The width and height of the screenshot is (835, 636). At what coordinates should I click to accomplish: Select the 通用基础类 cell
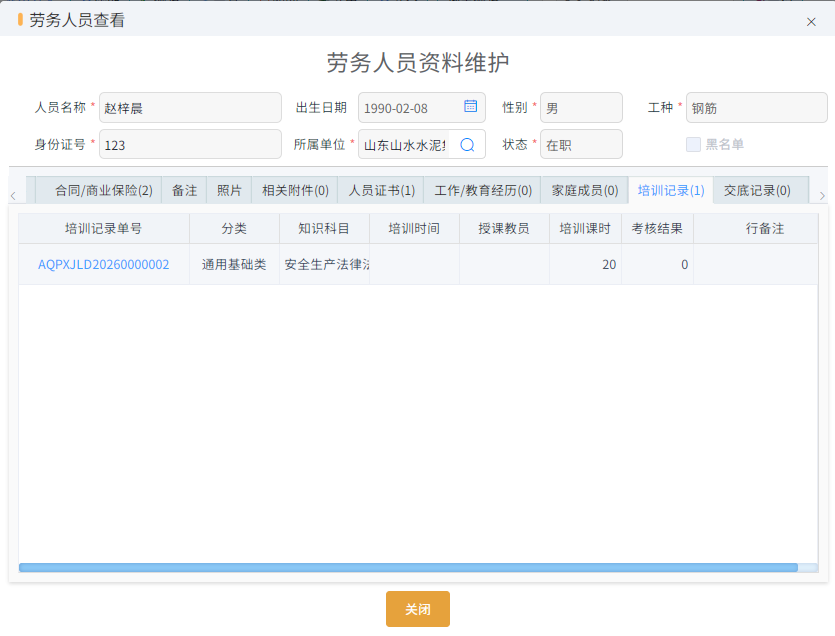pos(234,264)
